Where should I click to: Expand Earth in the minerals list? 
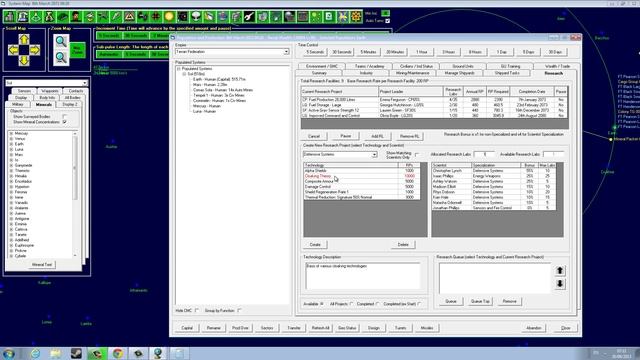(x=11, y=144)
